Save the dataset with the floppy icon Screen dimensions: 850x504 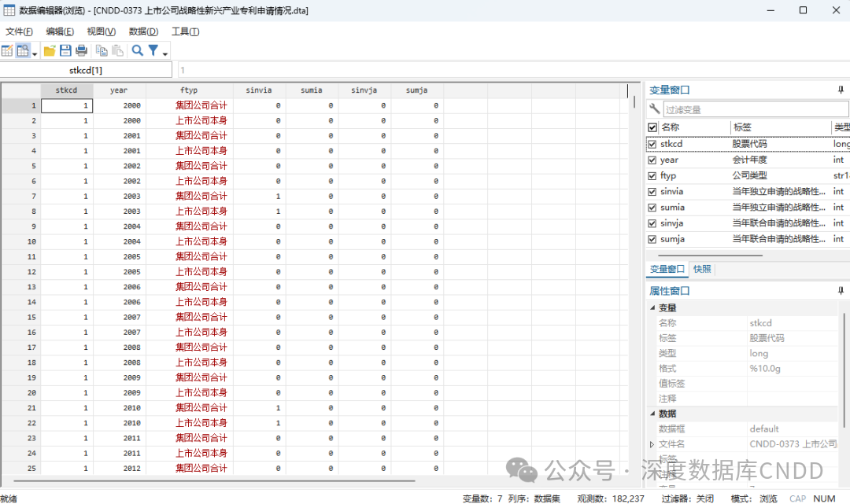point(65,51)
